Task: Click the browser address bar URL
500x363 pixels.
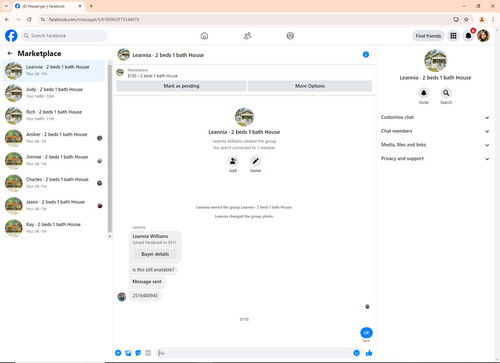Action: [x=94, y=20]
